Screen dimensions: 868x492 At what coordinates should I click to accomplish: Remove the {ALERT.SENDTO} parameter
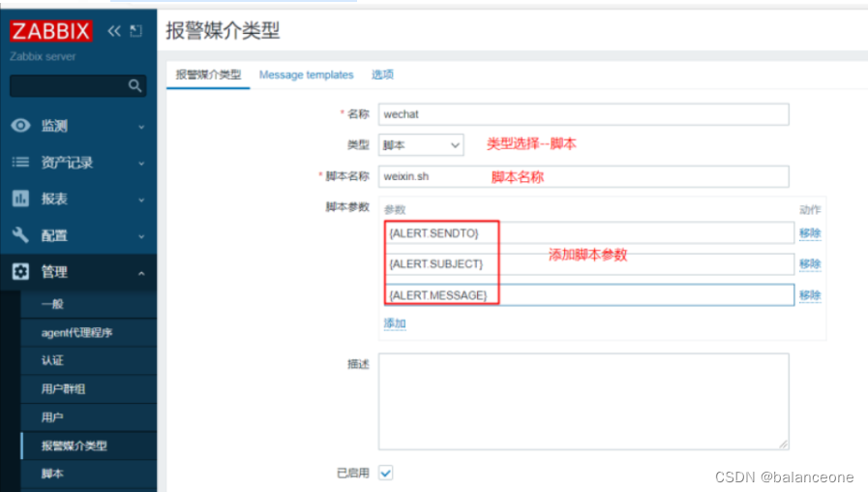pyautogui.click(x=810, y=233)
